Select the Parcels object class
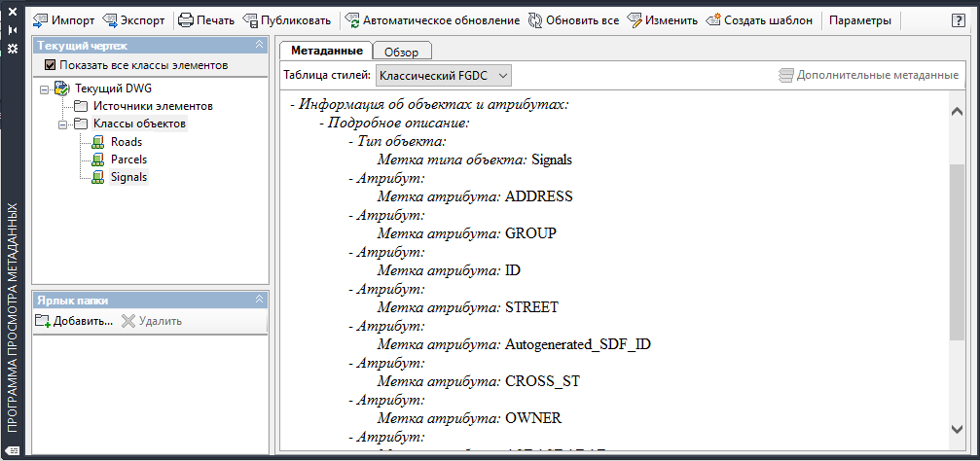This screenshot has width=980, height=461. pos(128,160)
